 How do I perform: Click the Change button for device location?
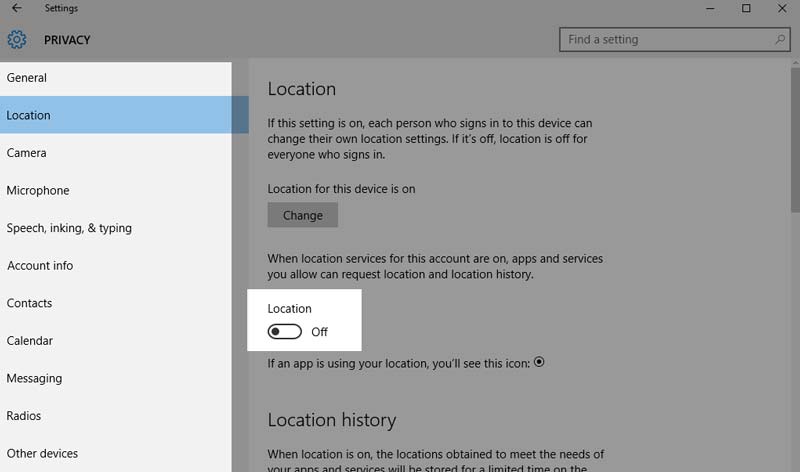click(x=303, y=215)
